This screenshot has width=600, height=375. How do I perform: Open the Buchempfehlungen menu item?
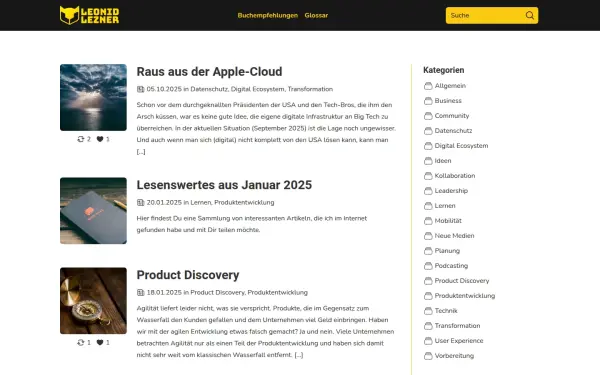tap(267, 15)
